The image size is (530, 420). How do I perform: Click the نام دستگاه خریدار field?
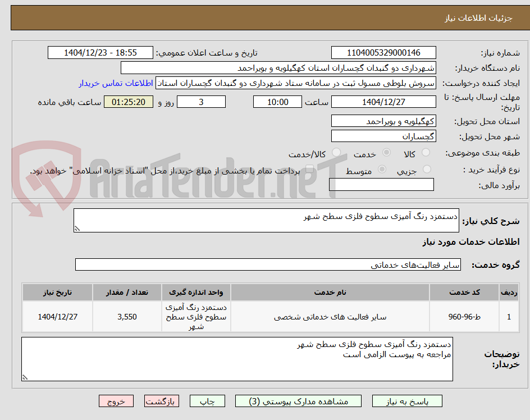[278, 68]
